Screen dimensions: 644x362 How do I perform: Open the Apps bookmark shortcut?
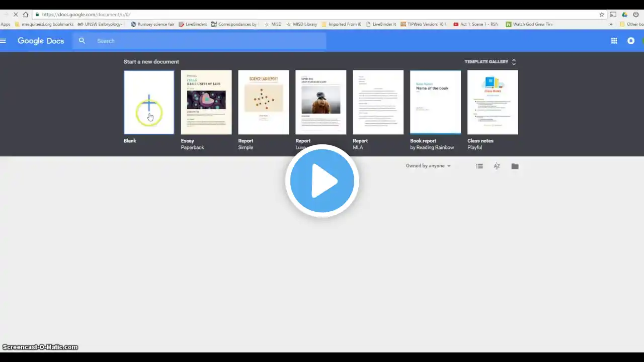[5, 24]
